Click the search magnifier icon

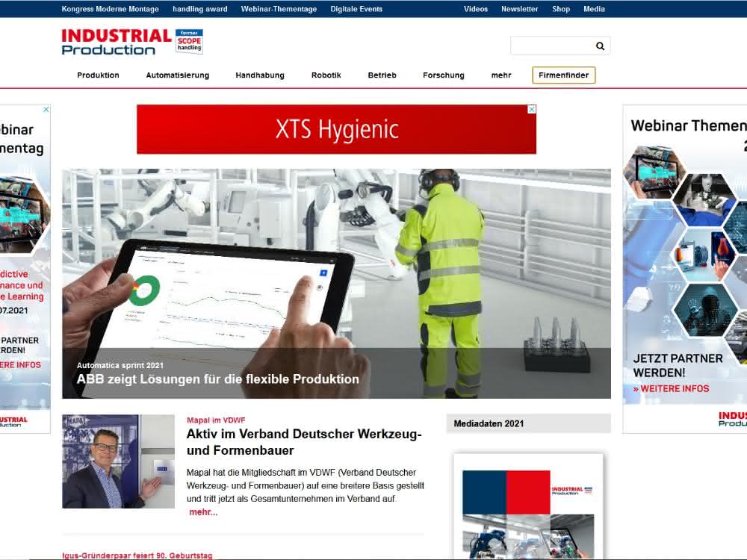(600, 46)
